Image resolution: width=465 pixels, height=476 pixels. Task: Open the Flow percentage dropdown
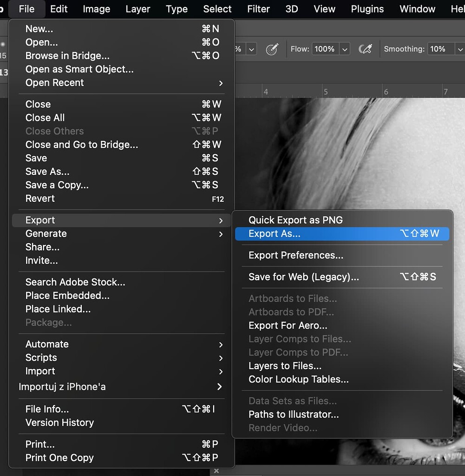coord(344,48)
